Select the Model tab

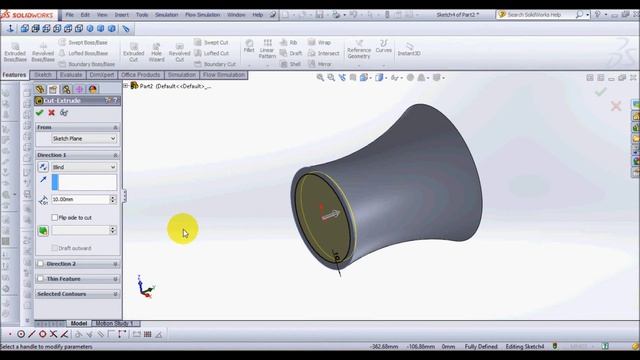79,323
